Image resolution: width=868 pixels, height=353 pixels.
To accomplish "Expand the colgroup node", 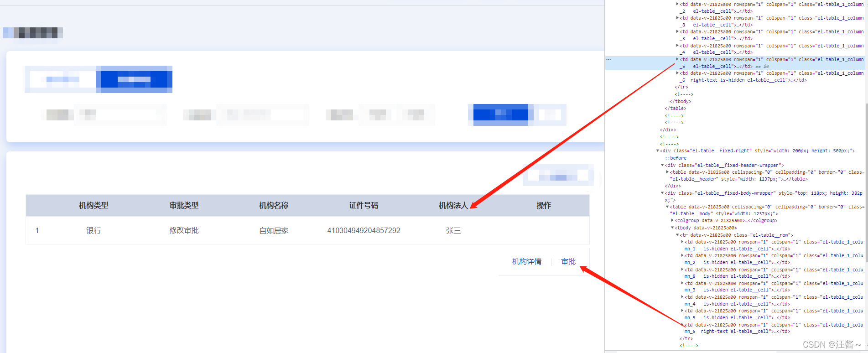I will click(x=673, y=220).
